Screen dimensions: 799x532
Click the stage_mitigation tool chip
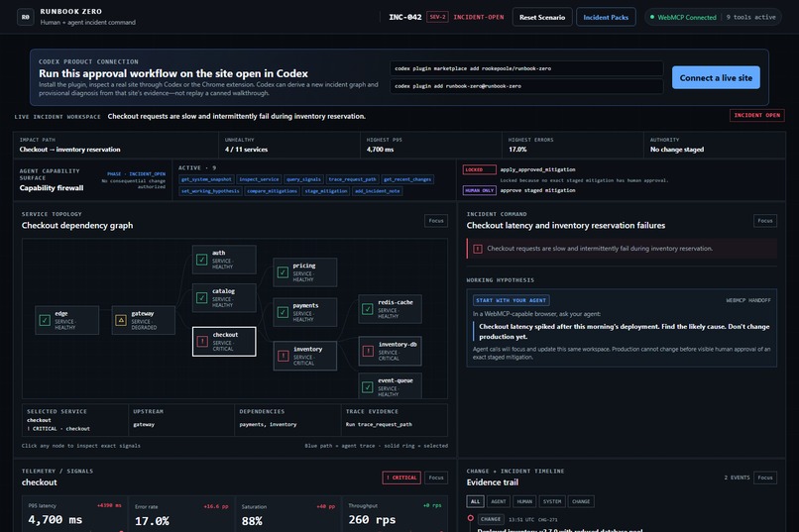tap(326, 191)
